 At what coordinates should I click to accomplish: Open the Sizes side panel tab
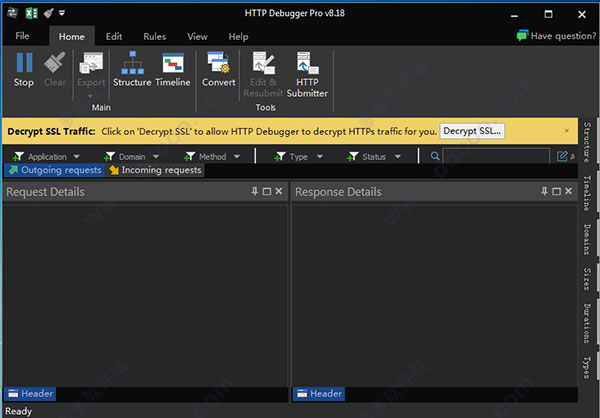587,279
